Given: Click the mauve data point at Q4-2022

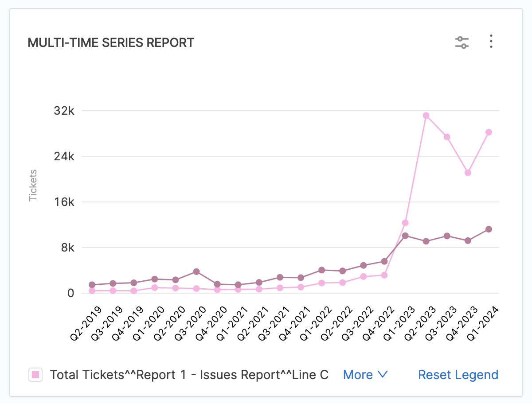Looking at the screenshot, I should click(384, 261).
